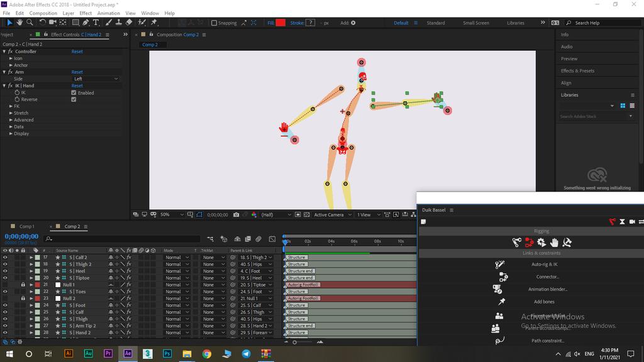Viewport: 644px width, 362px height.
Task: Open Photoshop from the taskbar
Action: [x=167, y=353]
